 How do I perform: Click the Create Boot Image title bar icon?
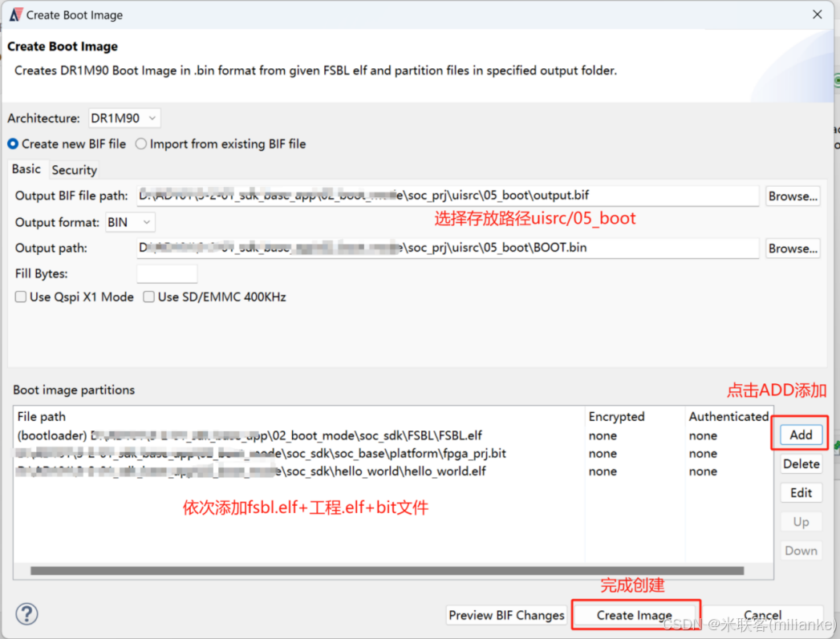pos(14,14)
